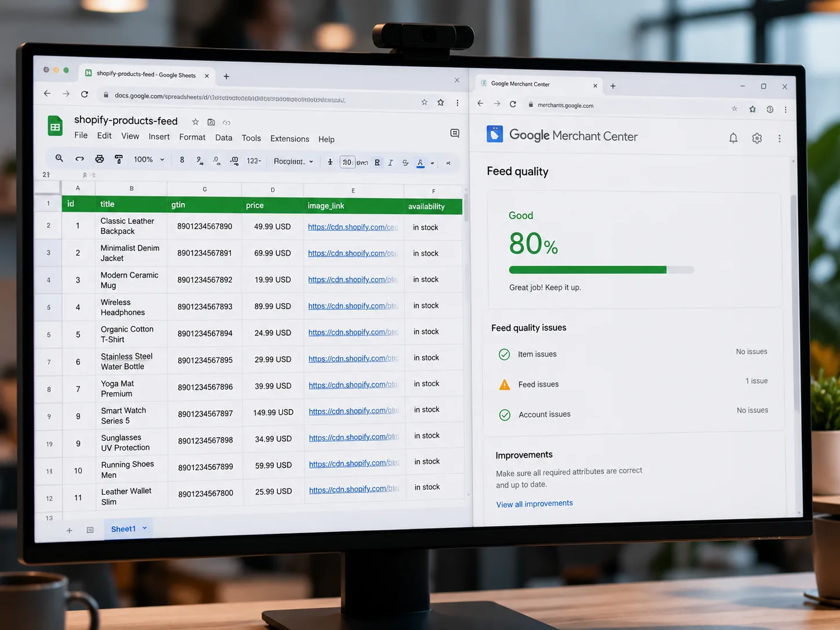The width and height of the screenshot is (840, 630).
Task: Click the move-to-folder icon beside spreadsheet title
Action: 211,122
